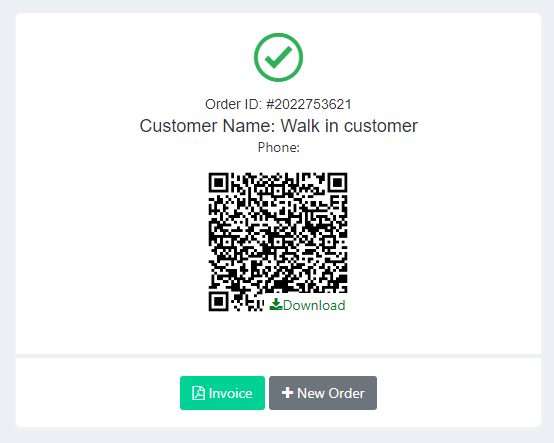
Task: Click the QR code's top-left finder square
Action: [x=219, y=183]
